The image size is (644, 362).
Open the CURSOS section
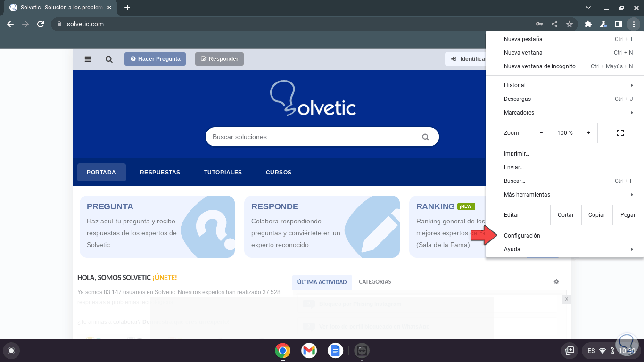coord(279,172)
